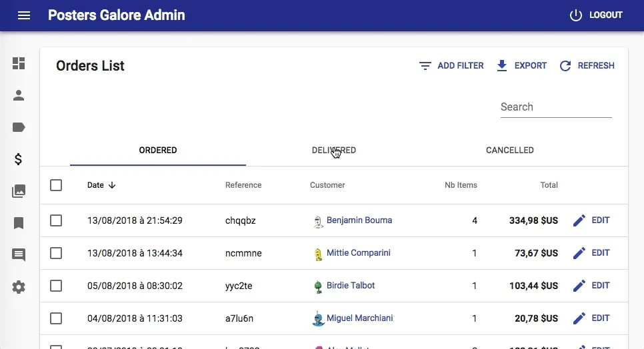Focus the Search input field
The height and width of the screenshot is (349, 644).
pos(556,107)
